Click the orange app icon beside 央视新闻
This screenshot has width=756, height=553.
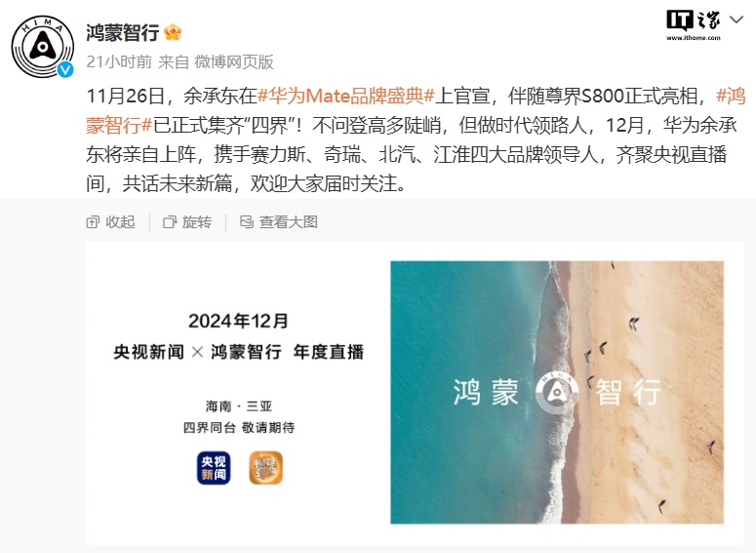point(265,468)
